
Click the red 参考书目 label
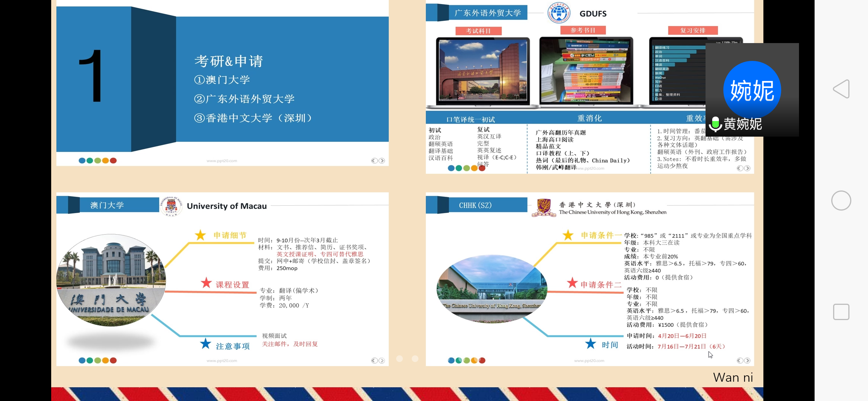583,30
